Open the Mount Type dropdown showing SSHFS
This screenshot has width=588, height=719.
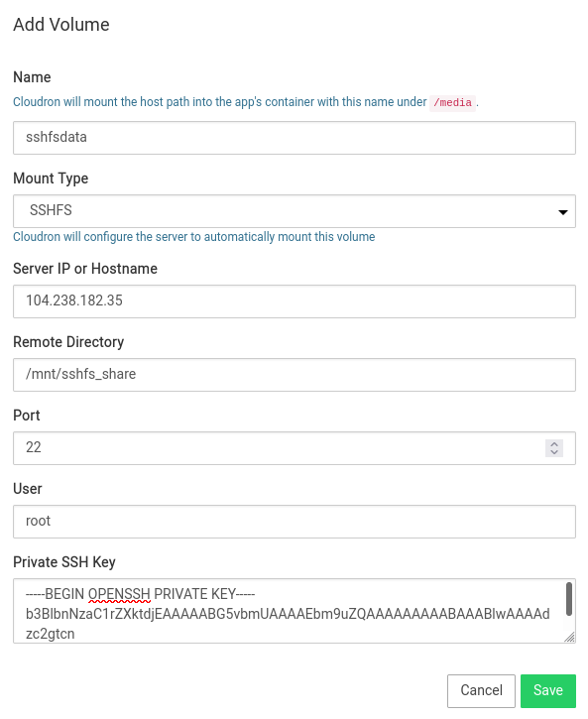[294, 211]
